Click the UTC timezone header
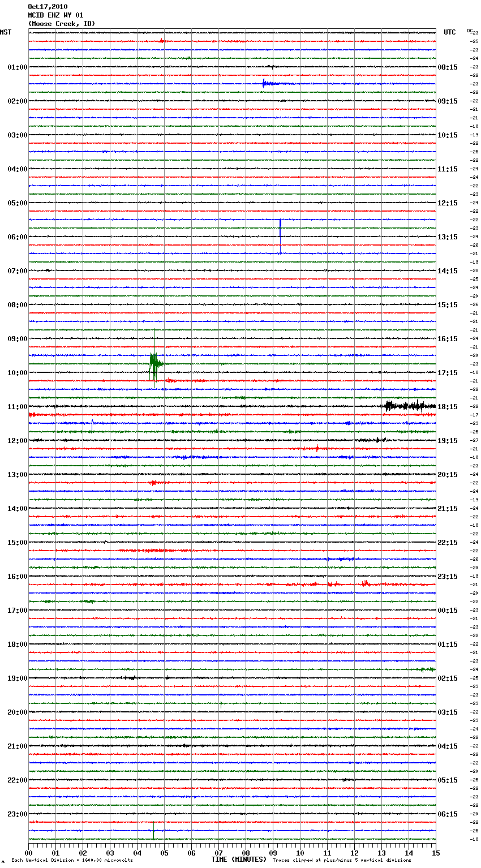Viewport: 481px width, 868px height. click(450, 32)
